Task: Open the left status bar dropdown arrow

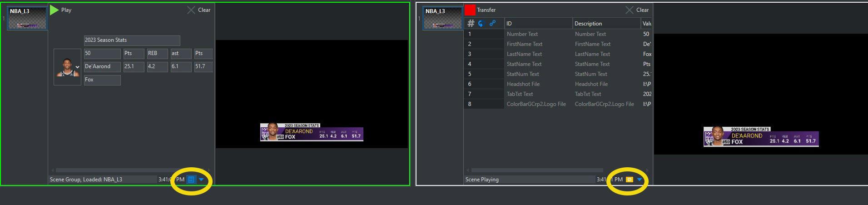Action: pyautogui.click(x=201, y=180)
